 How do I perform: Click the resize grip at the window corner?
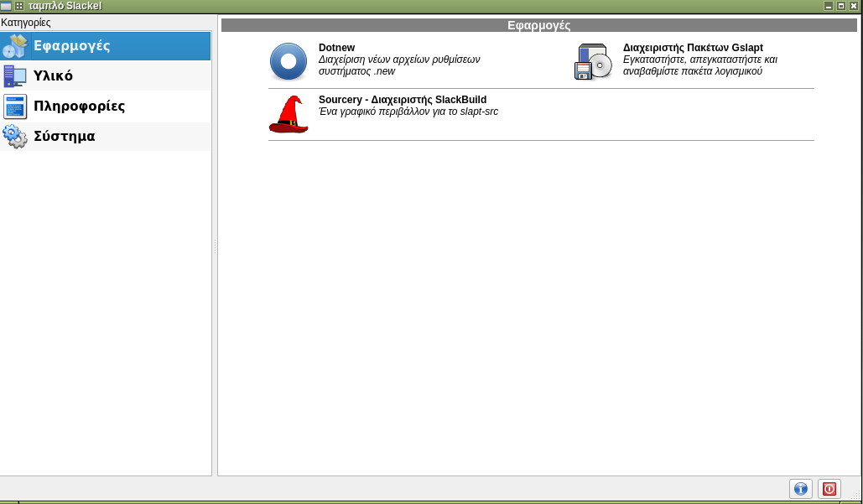tap(855, 496)
